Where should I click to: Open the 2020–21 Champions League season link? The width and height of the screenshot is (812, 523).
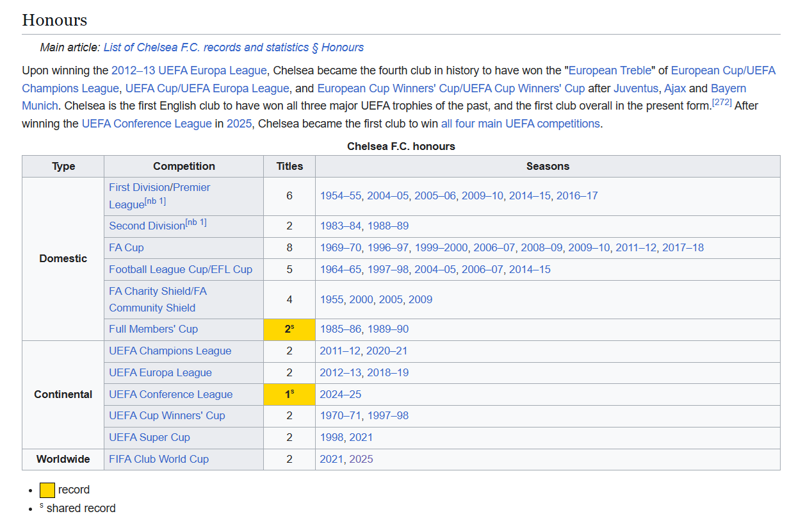[x=387, y=351]
